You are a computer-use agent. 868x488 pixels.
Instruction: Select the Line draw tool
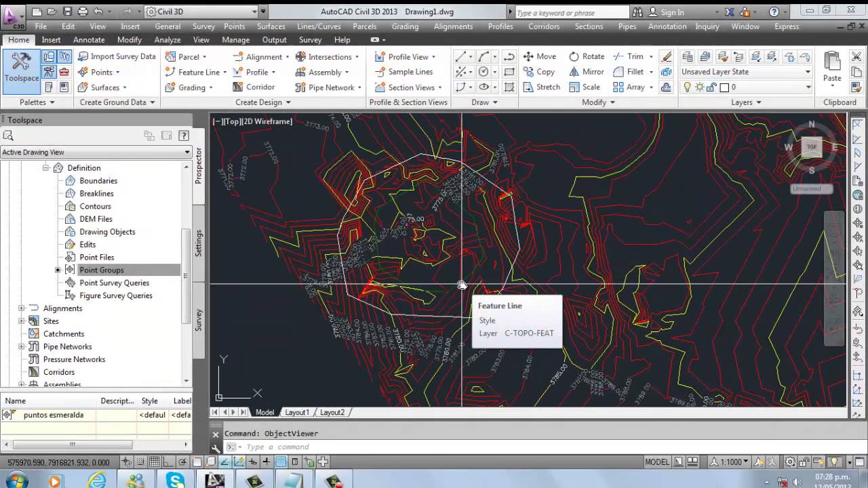(x=461, y=56)
